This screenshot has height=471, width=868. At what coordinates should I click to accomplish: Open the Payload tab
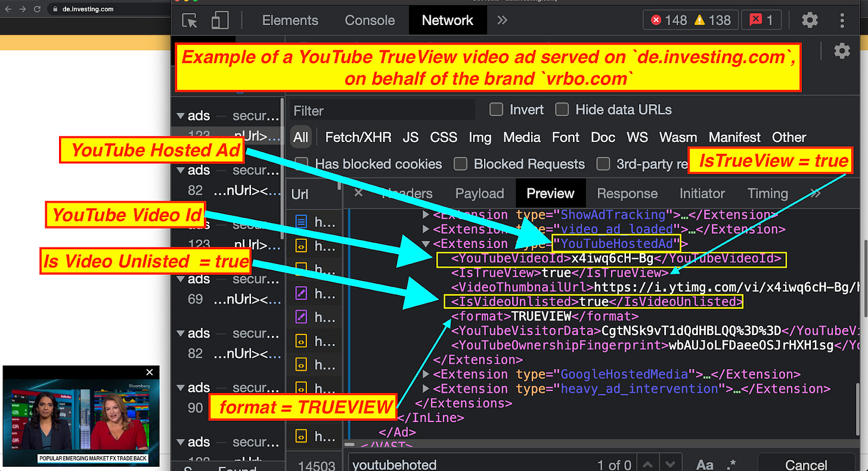(x=479, y=194)
